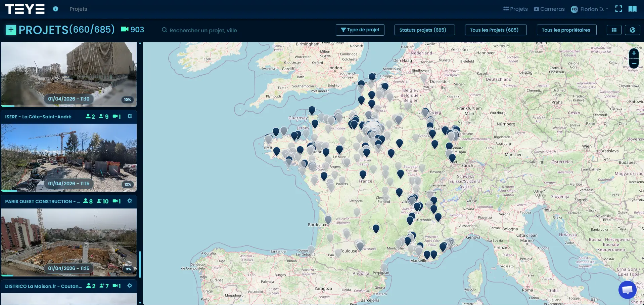Open the Statuts projets (685) dropdown
The image size is (644, 305).
424,30
